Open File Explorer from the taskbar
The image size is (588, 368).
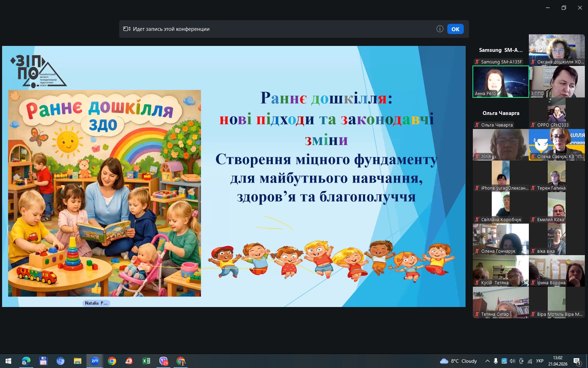tap(77, 361)
